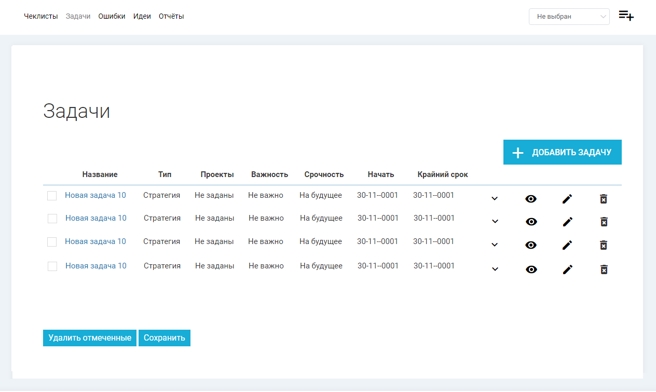Expand the third task row chevron
Viewport: 656px width, 392px height.
pyautogui.click(x=495, y=245)
